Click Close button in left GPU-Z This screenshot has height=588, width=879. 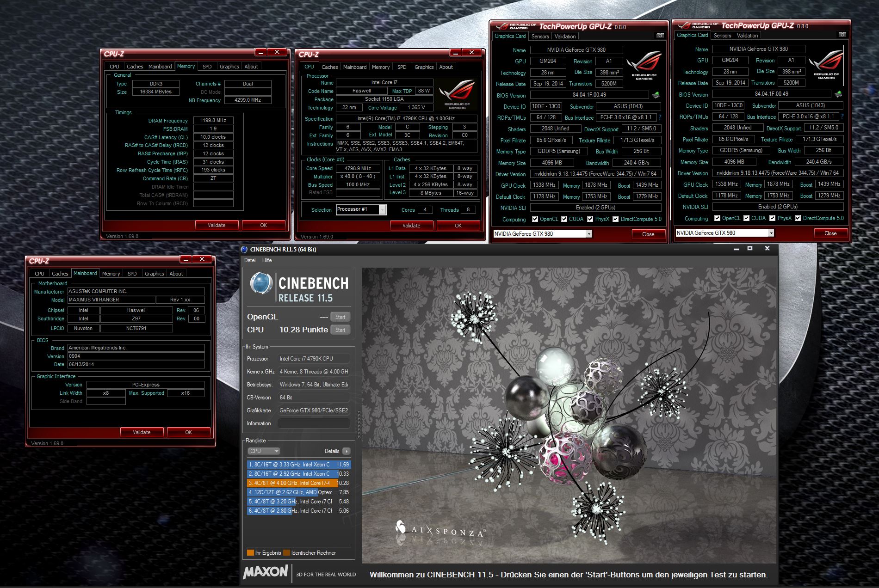pyautogui.click(x=648, y=234)
